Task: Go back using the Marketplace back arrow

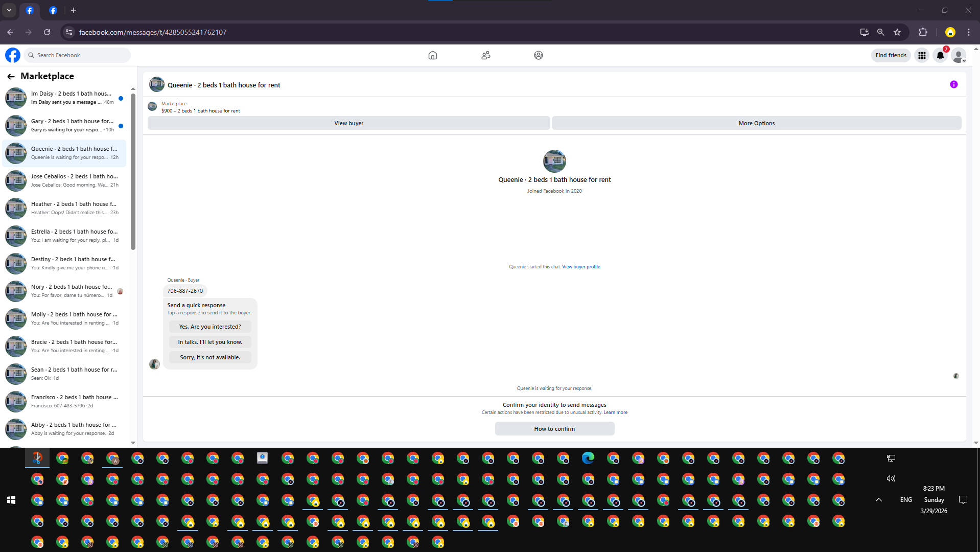Action: [x=11, y=76]
